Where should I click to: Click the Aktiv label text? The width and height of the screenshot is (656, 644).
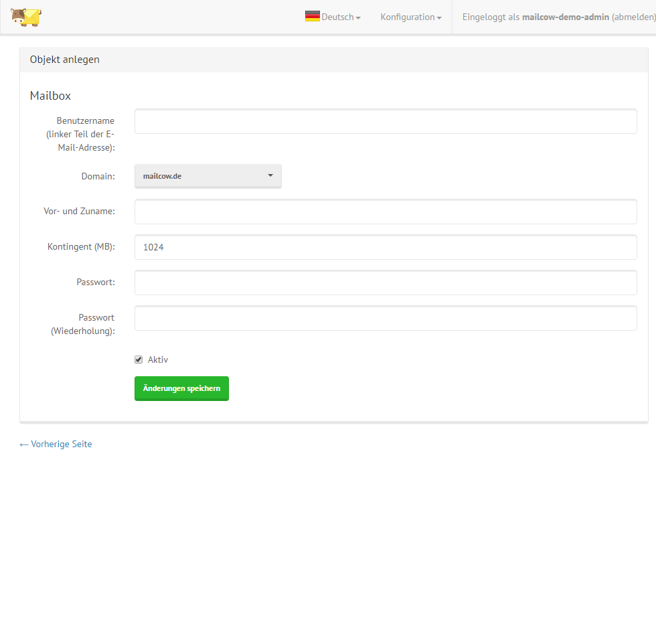(158, 359)
